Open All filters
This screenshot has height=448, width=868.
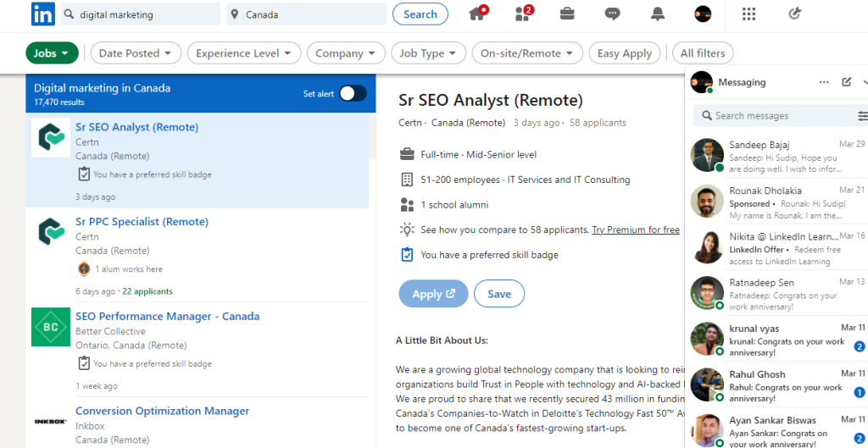[703, 53]
